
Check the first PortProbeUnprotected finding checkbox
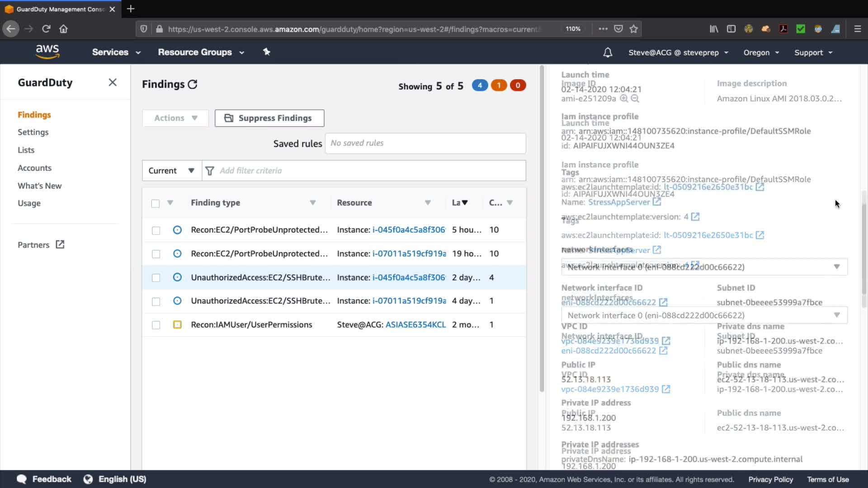click(156, 230)
